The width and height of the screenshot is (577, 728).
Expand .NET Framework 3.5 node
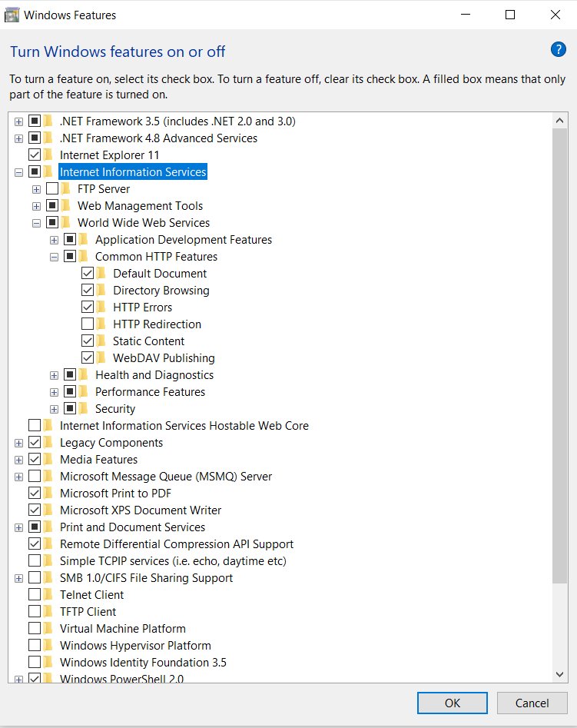coord(18,121)
